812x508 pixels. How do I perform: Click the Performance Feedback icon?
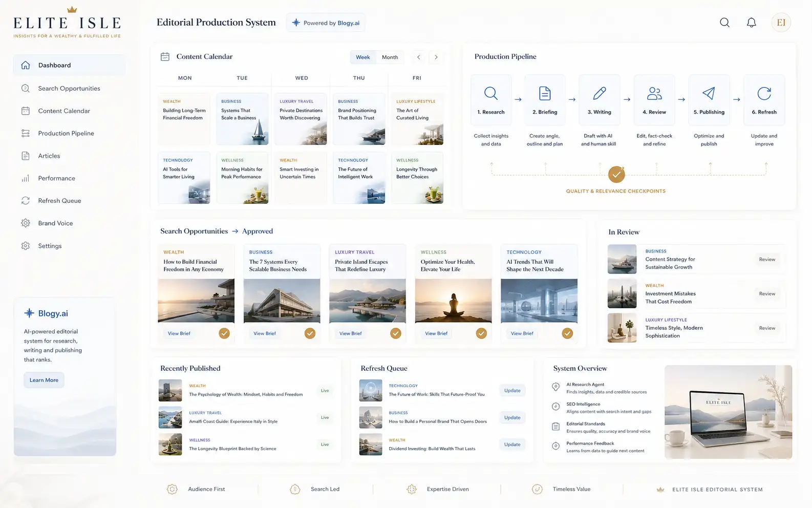click(555, 446)
